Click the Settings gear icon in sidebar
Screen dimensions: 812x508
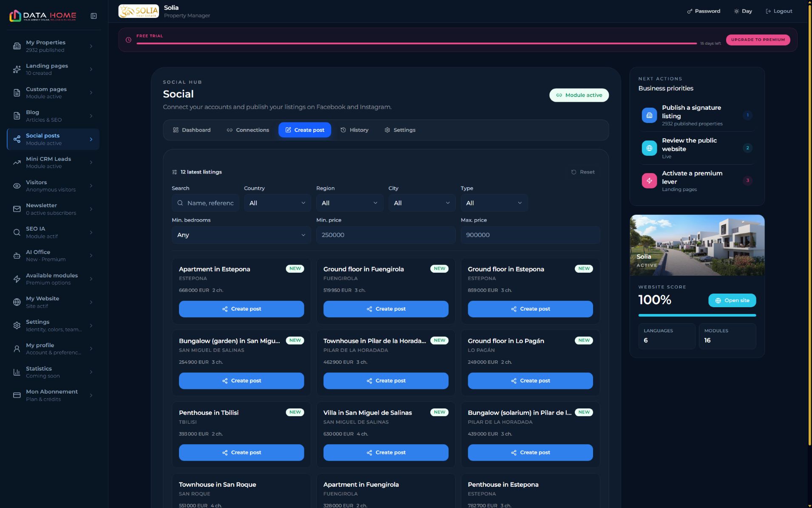17,325
